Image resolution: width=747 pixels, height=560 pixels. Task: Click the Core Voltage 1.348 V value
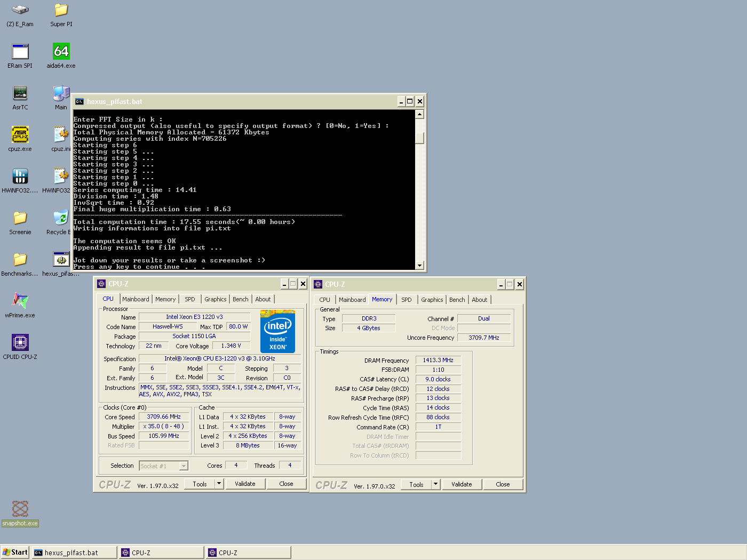tap(231, 346)
